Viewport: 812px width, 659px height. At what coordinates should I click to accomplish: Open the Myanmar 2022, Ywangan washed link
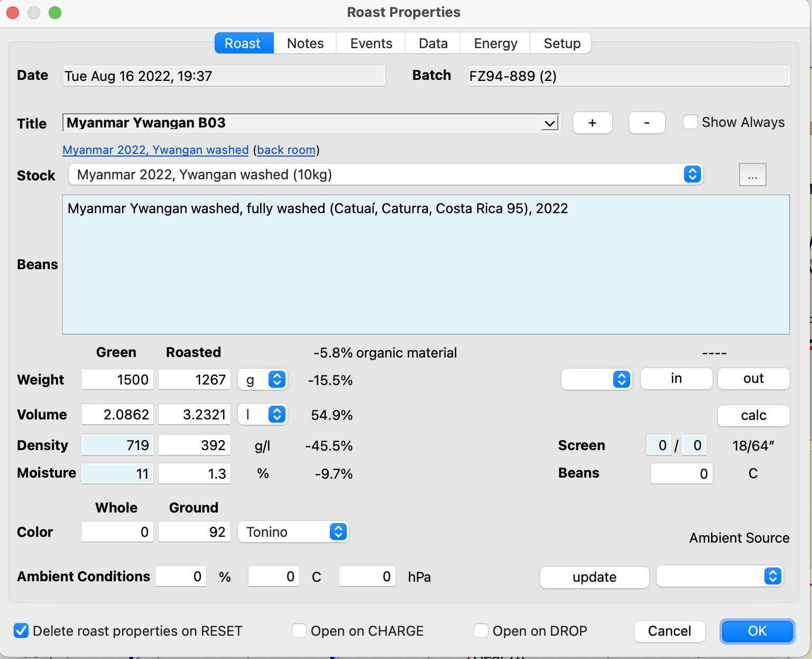coord(155,150)
